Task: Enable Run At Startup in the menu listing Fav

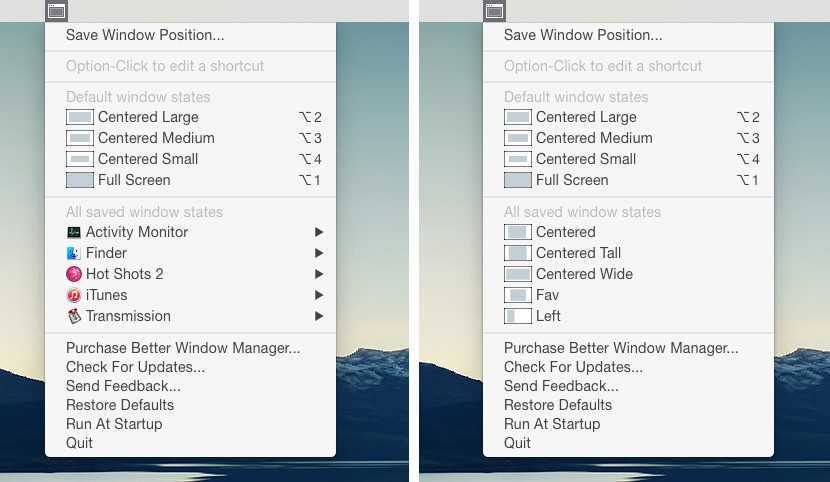Action: [x=551, y=424]
